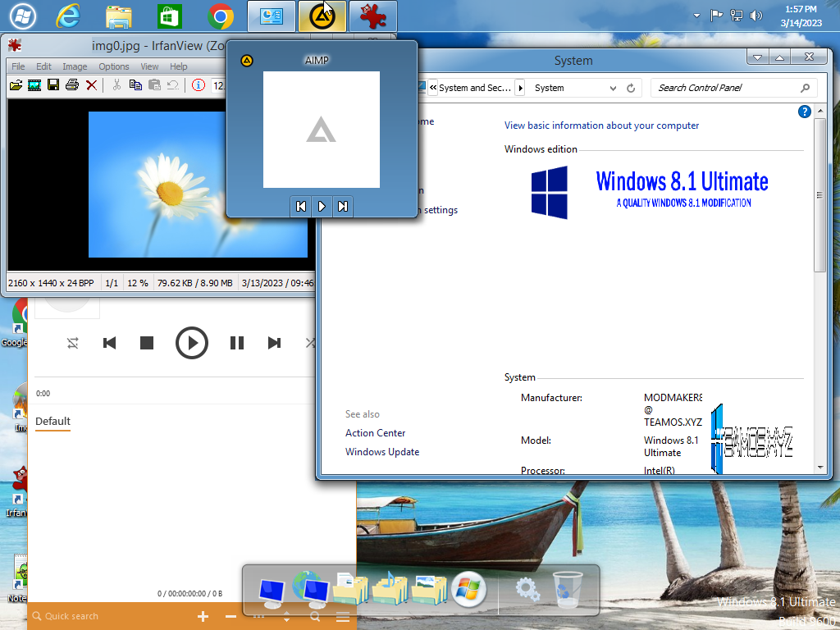This screenshot has height=630, width=840.
Task: Click the Stop button in AIMP player
Action: click(x=147, y=343)
